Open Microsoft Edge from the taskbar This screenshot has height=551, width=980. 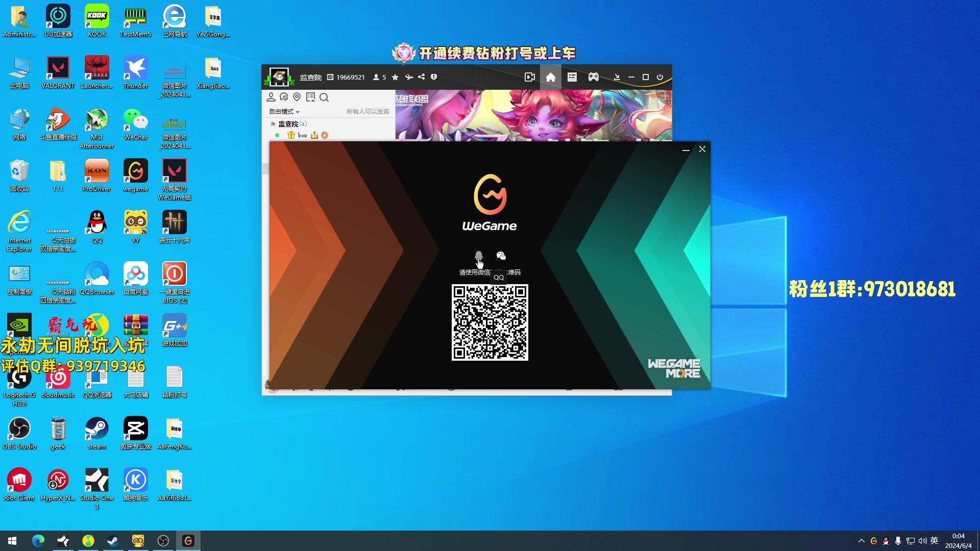(x=38, y=541)
